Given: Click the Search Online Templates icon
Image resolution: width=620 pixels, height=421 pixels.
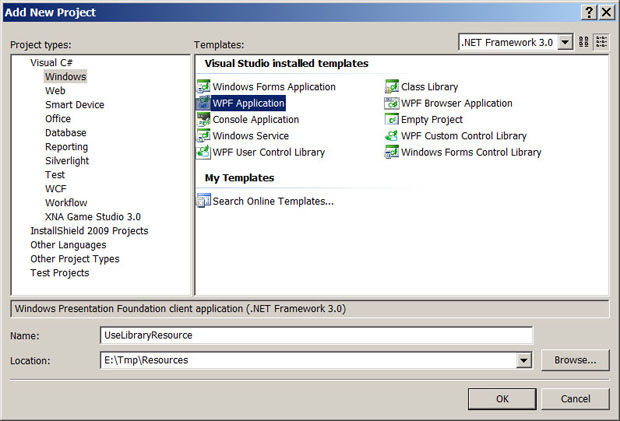Looking at the screenshot, I should coord(204,201).
